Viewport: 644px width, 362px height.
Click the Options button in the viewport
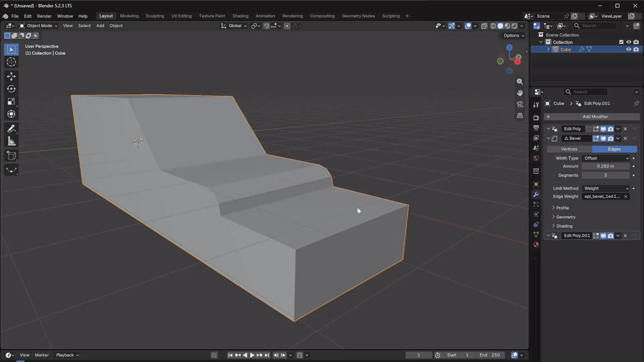click(x=514, y=36)
